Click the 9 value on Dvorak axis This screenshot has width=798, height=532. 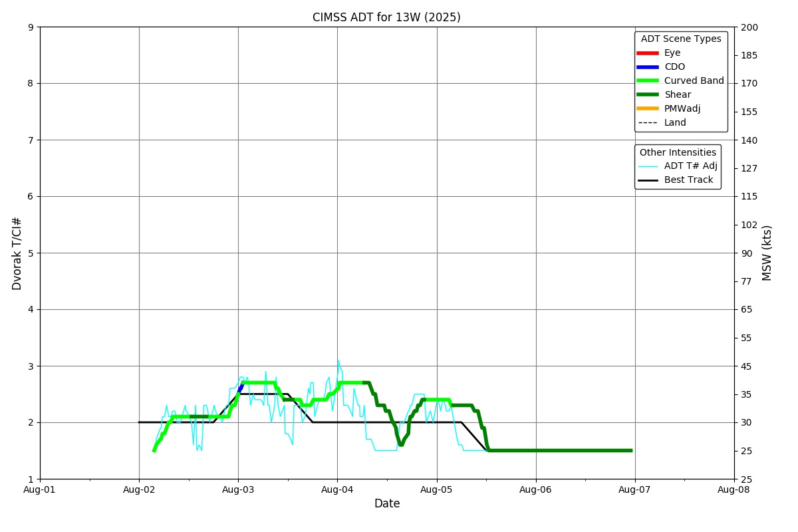click(31, 27)
